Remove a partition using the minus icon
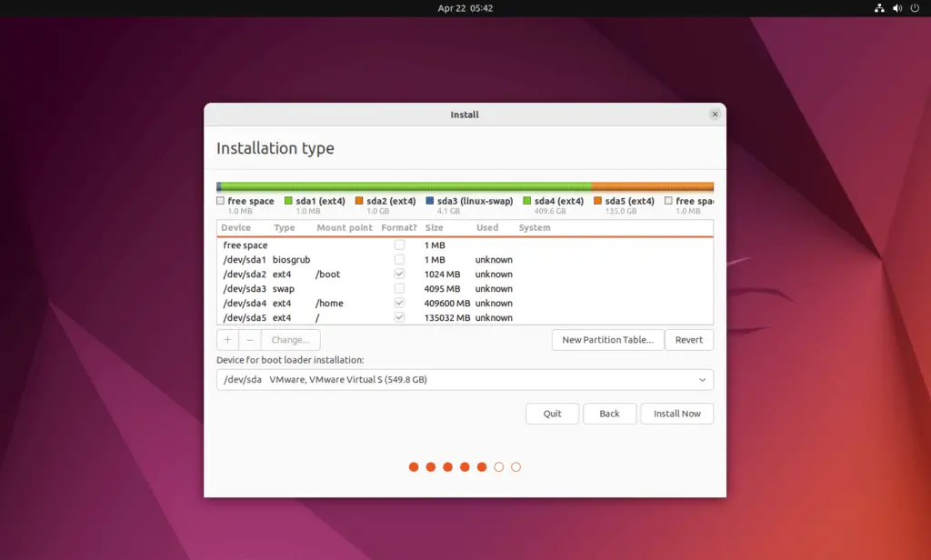 point(249,339)
